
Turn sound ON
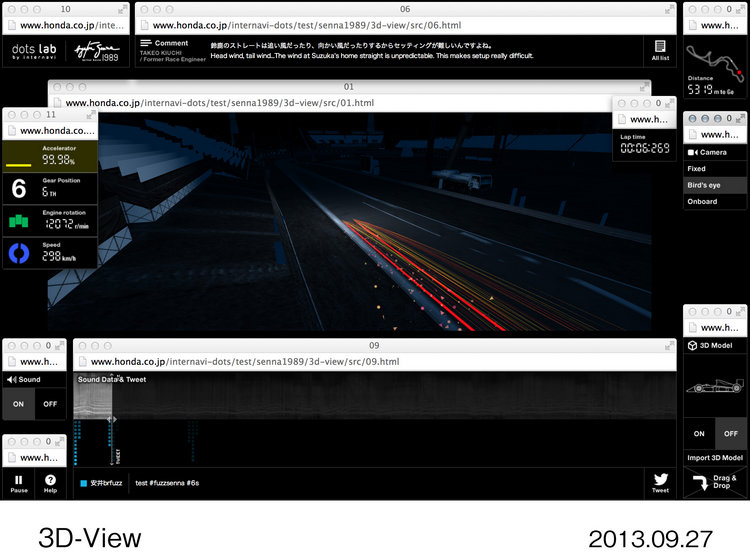19,403
